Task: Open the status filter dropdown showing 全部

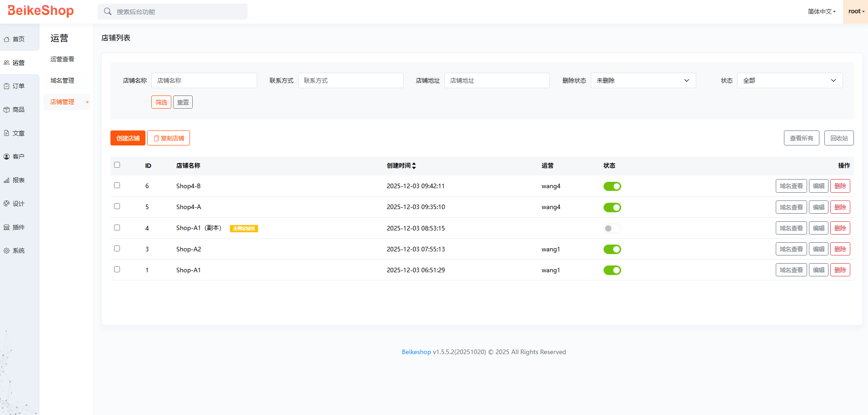Action: click(x=789, y=80)
